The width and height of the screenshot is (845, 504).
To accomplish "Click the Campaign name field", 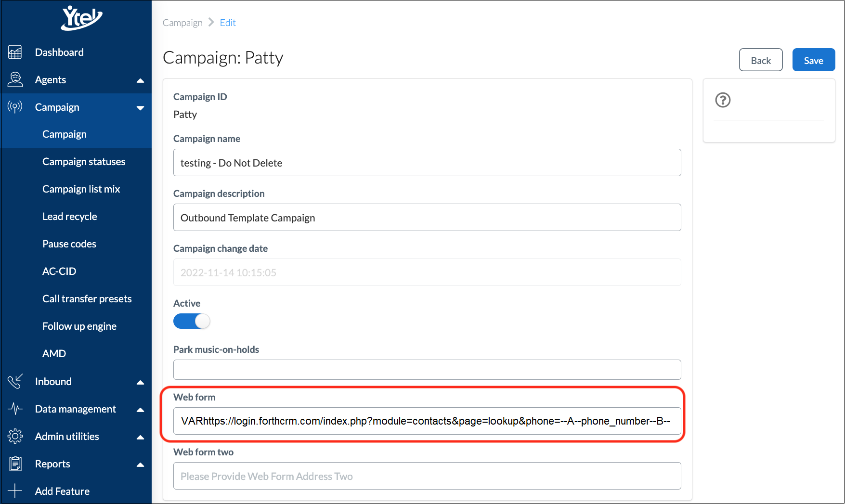I will (x=427, y=163).
